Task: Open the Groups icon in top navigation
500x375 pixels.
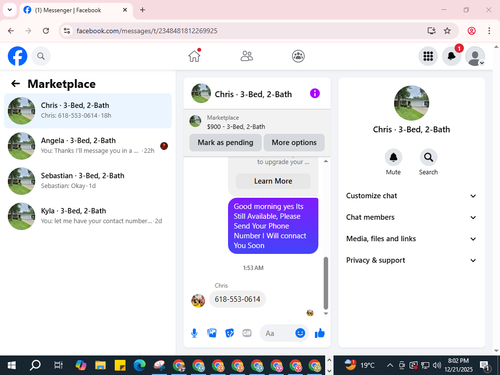Action: [x=298, y=56]
